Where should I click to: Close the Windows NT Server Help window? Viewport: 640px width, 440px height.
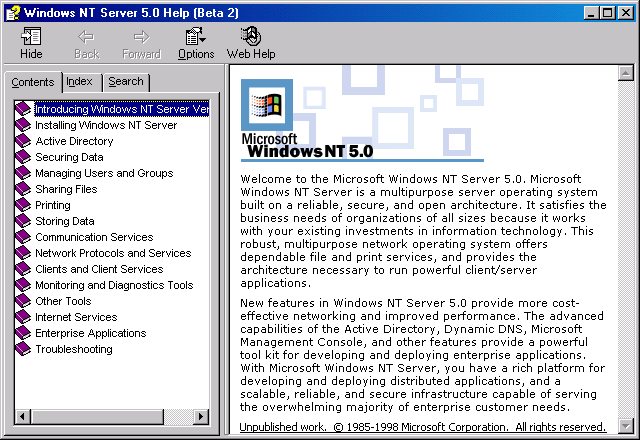625,13
